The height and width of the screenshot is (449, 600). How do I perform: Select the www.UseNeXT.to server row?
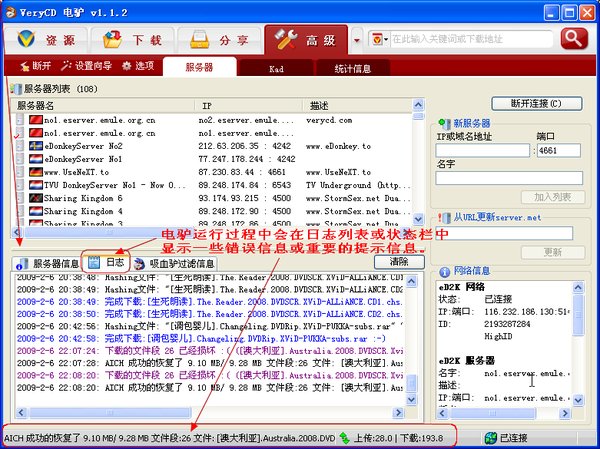coord(213,172)
